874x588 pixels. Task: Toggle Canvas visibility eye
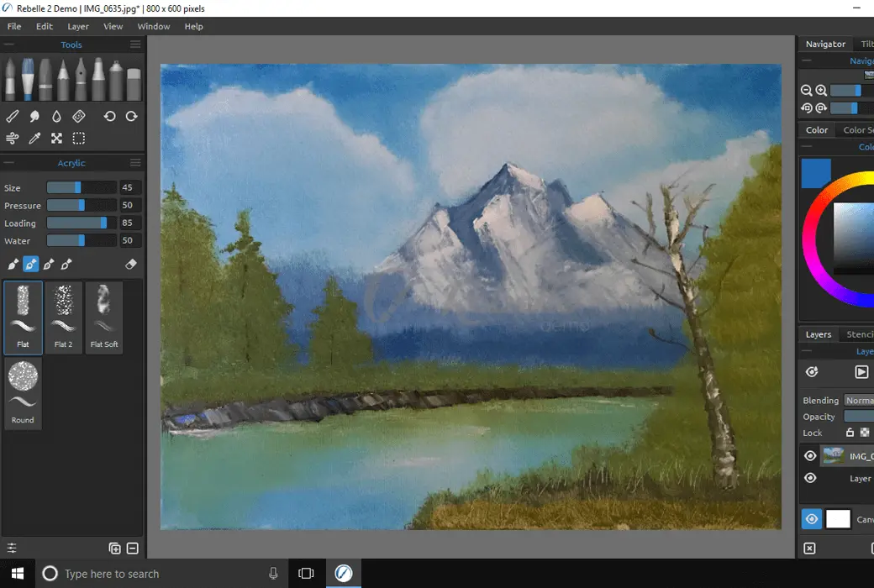(x=812, y=519)
